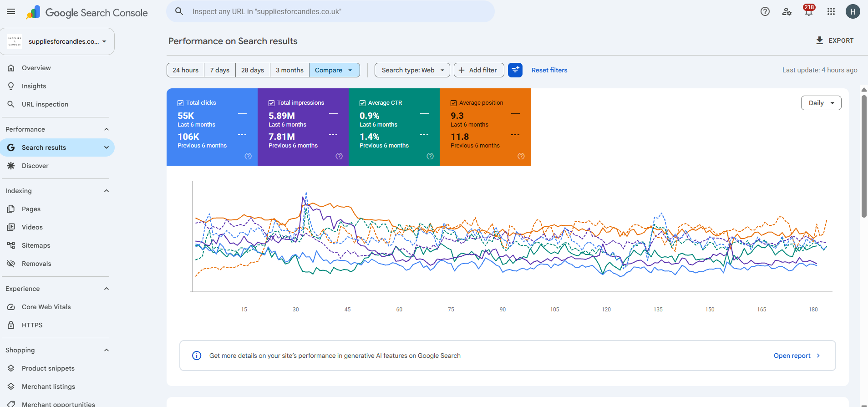Collapse the Experience section
The width and height of the screenshot is (868, 407).
pos(107,289)
